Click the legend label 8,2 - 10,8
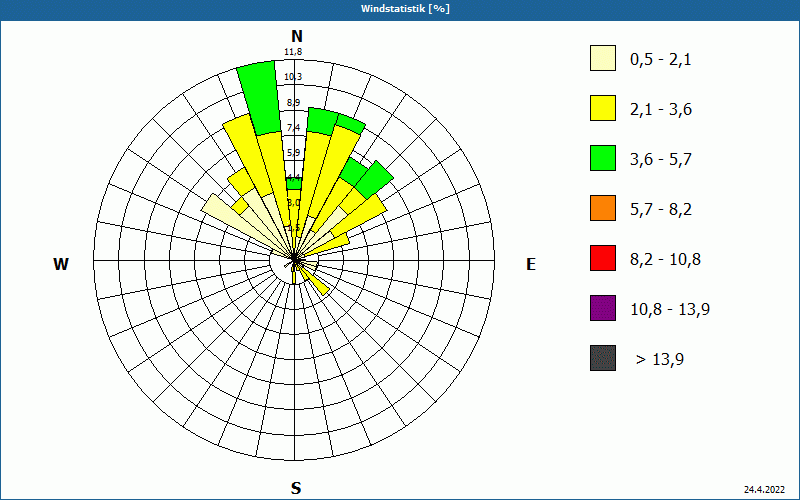This screenshot has height=500, width=800. pyautogui.click(x=665, y=260)
